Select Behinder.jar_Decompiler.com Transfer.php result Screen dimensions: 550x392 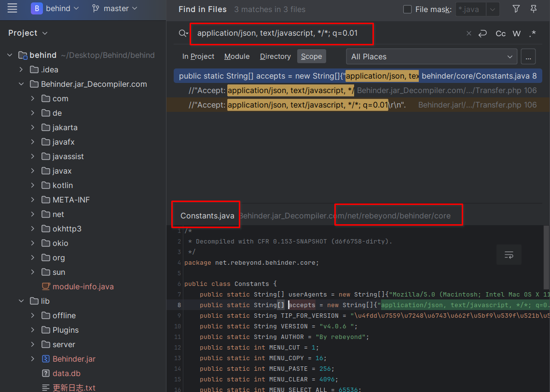358,91
